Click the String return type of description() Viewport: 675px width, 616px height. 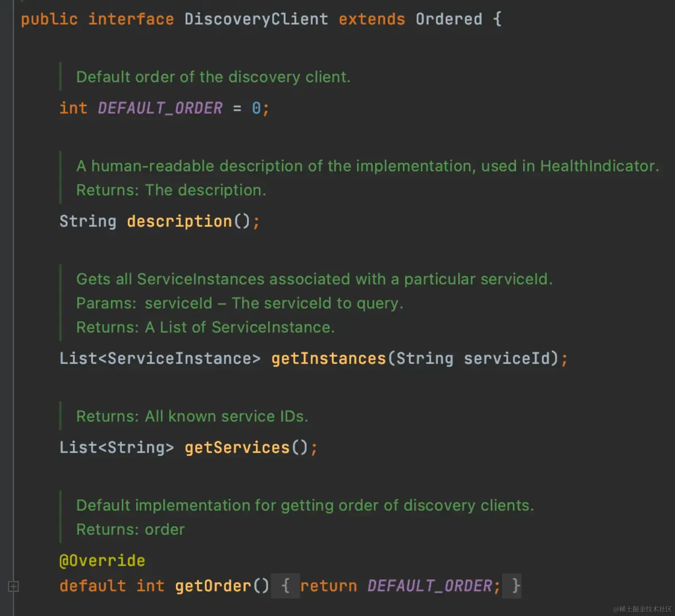click(88, 221)
